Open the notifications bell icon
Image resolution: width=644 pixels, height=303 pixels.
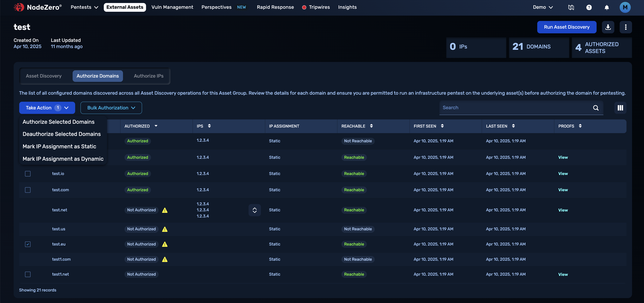[607, 7]
